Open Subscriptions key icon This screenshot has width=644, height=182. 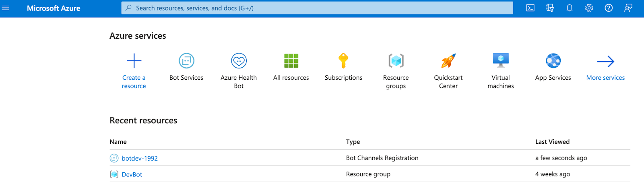coord(343,61)
